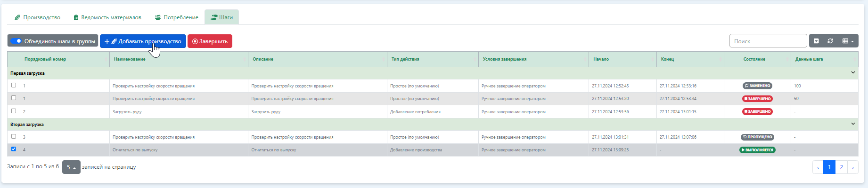
Task: Open the column visibility list dropdown
Action: click(848, 41)
